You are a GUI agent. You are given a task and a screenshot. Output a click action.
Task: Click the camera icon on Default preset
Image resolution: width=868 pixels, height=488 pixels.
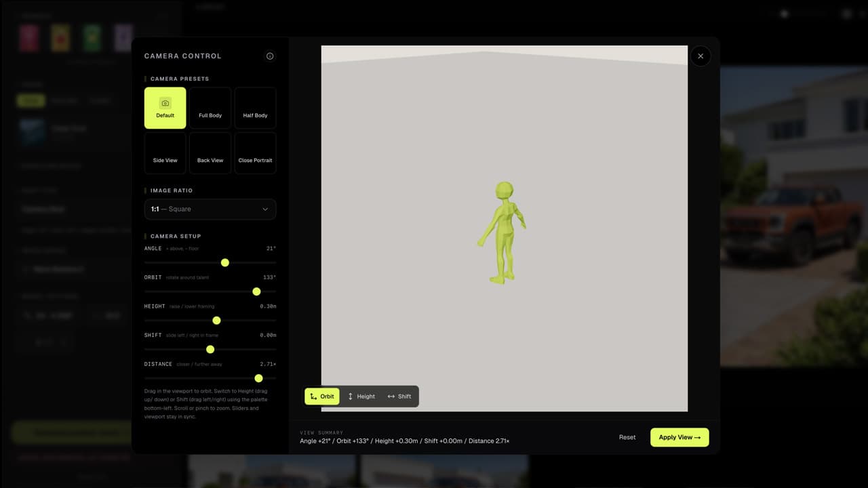point(165,103)
